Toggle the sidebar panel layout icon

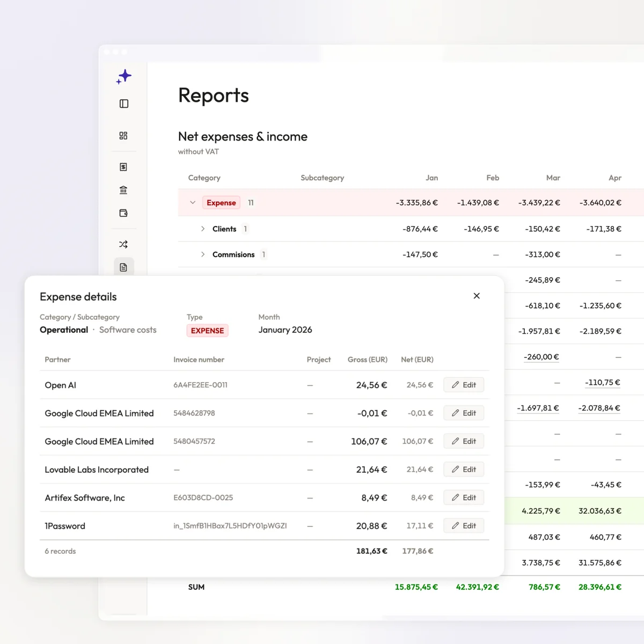pyautogui.click(x=124, y=104)
